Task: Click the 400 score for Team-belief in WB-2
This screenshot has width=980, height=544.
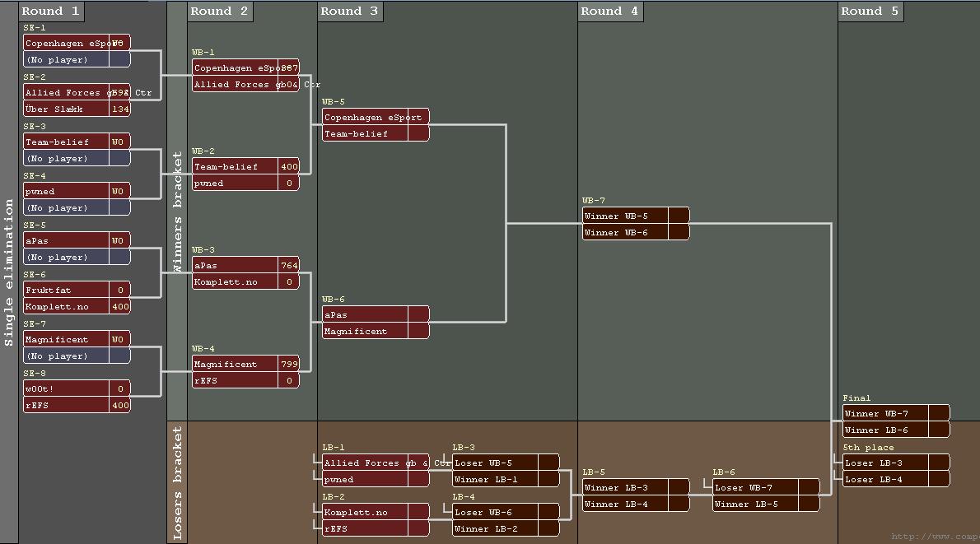Action: pos(289,166)
